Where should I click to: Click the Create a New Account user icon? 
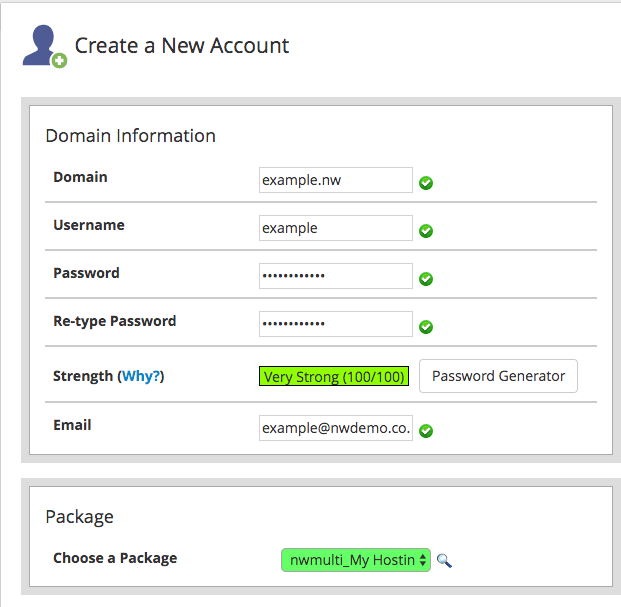(x=44, y=46)
